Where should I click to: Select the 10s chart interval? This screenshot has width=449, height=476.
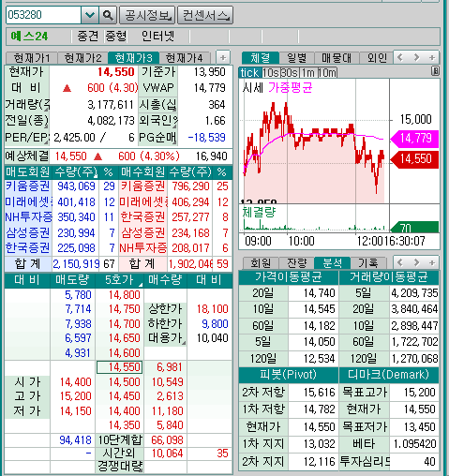[x=271, y=72]
